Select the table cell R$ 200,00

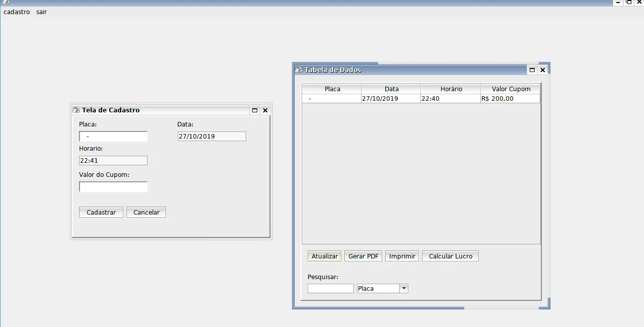pos(511,99)
